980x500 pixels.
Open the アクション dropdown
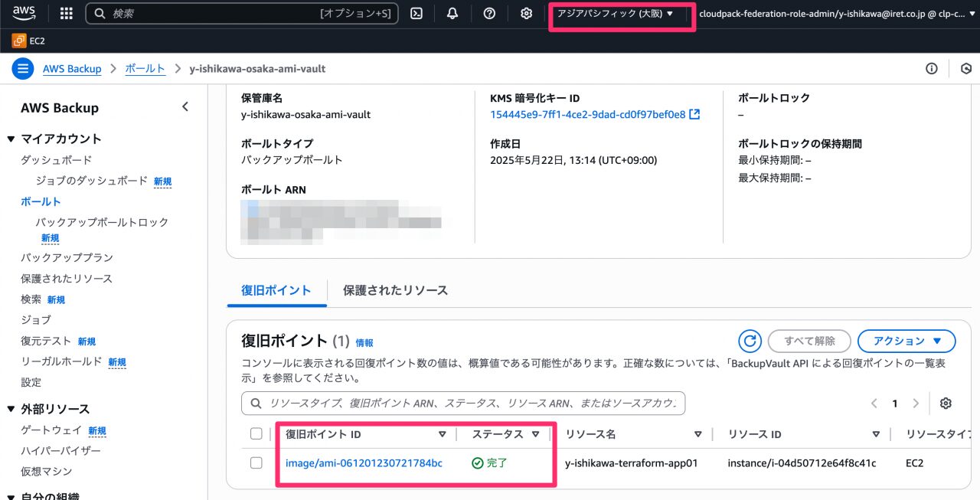[x=906, y=341]
